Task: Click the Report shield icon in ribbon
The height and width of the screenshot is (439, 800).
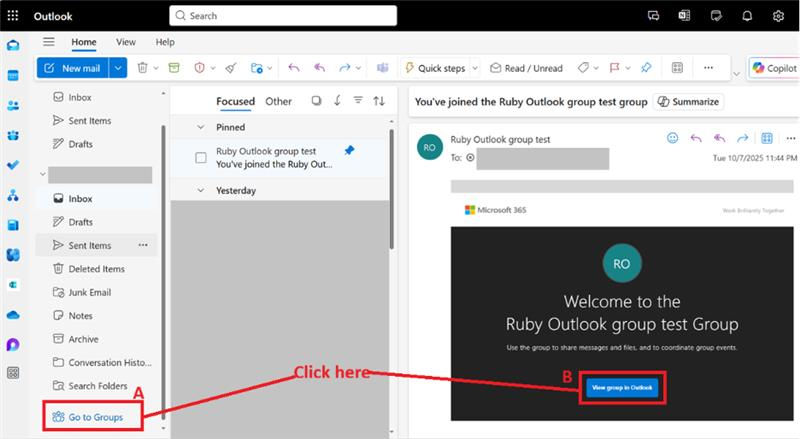Action: [199, 67]
